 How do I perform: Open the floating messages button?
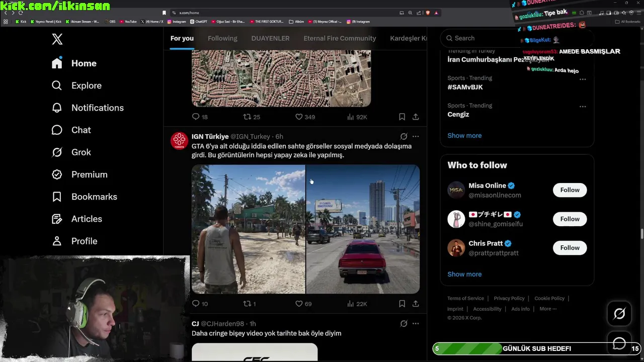(x=619, y=343)
